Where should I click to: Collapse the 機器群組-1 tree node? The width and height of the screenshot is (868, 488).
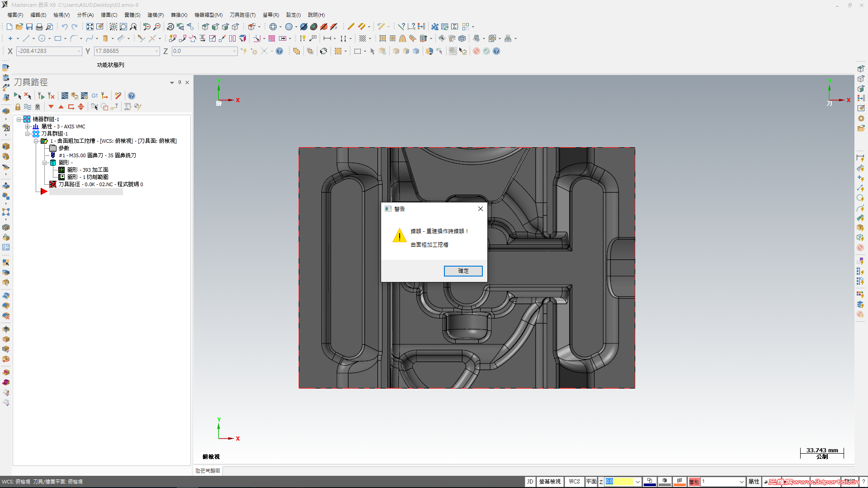(x=19, y=119)
